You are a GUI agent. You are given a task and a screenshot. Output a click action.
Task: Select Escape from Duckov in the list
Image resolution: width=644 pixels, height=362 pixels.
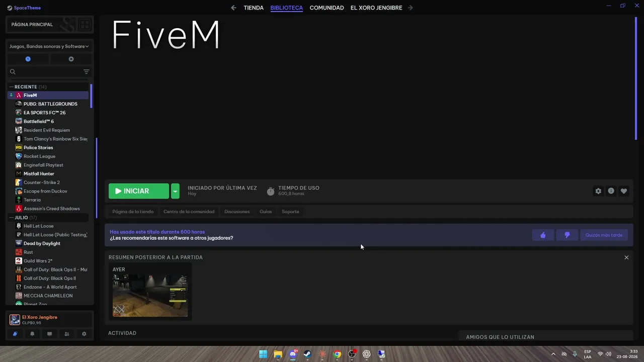45,191
